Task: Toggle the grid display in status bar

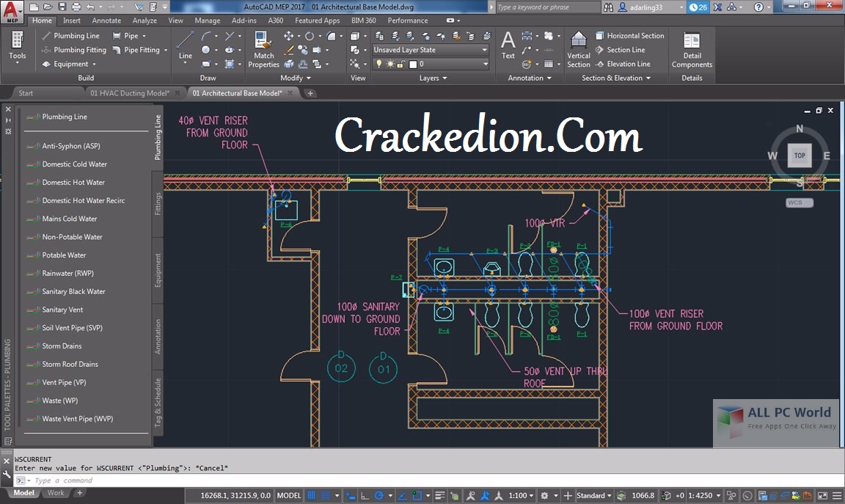Action: (x=312, y=495)
